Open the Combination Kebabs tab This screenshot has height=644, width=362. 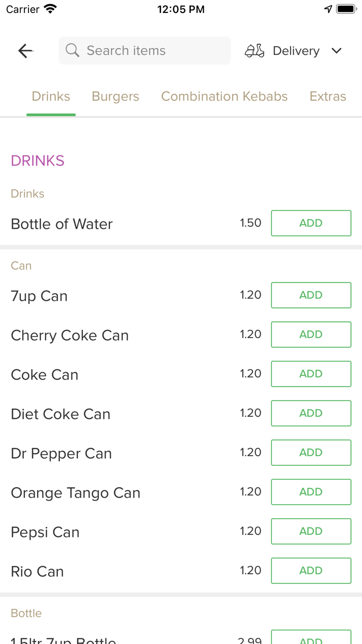click(x=224, y=96)
